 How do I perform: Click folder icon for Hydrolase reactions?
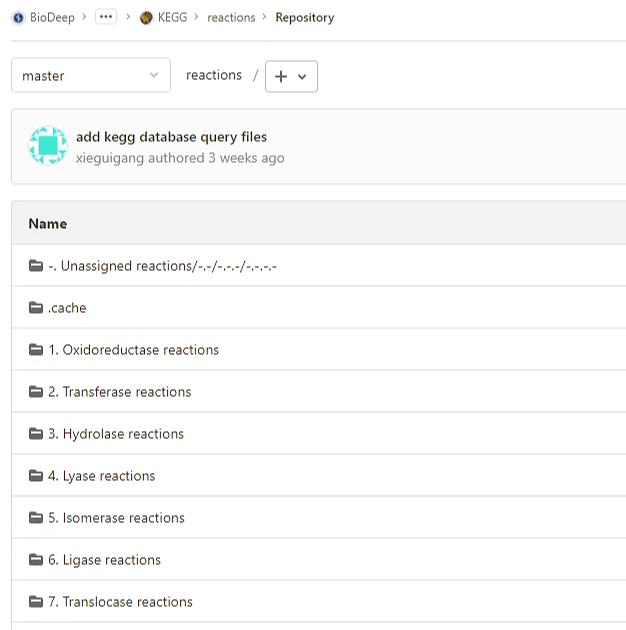[x=36, y=434]
